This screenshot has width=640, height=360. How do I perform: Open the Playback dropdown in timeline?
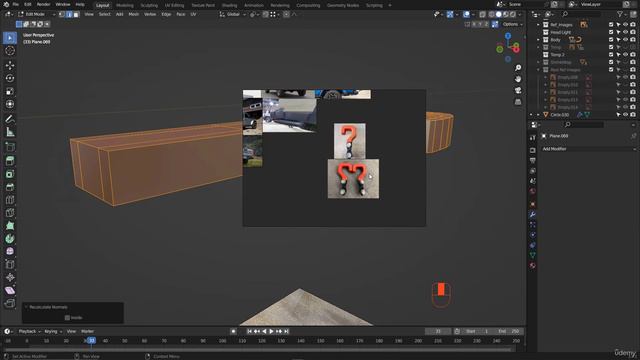point(29,331)
